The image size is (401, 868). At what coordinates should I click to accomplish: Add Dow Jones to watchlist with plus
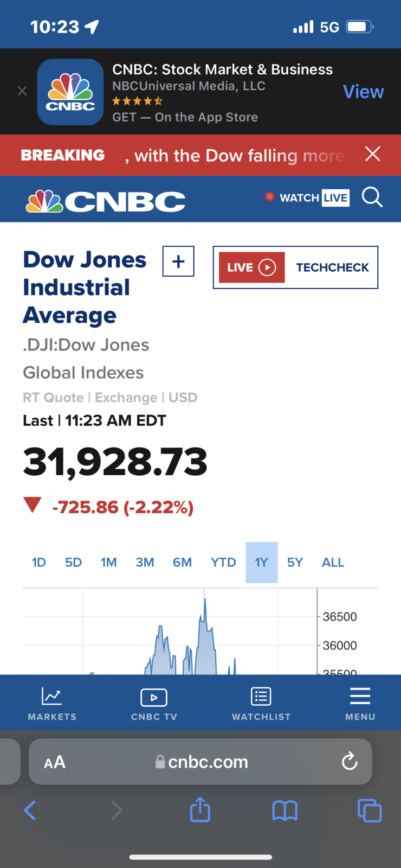(x=178, y=261)
